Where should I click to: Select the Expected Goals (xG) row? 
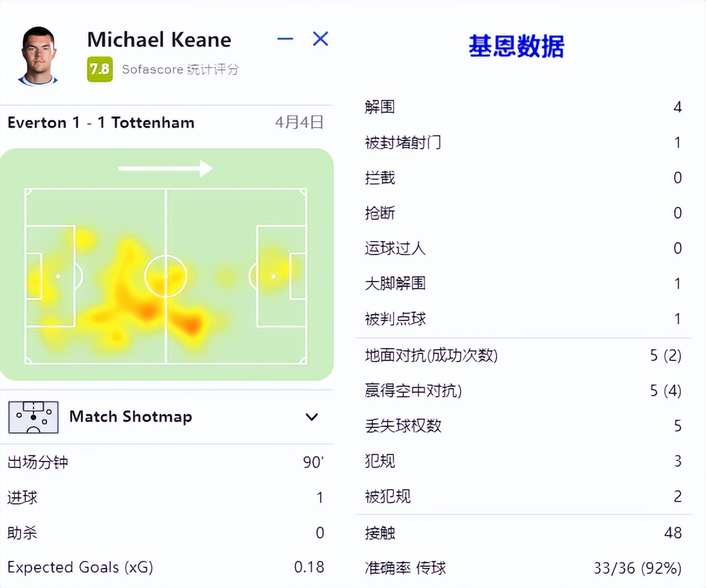(166, 567)
